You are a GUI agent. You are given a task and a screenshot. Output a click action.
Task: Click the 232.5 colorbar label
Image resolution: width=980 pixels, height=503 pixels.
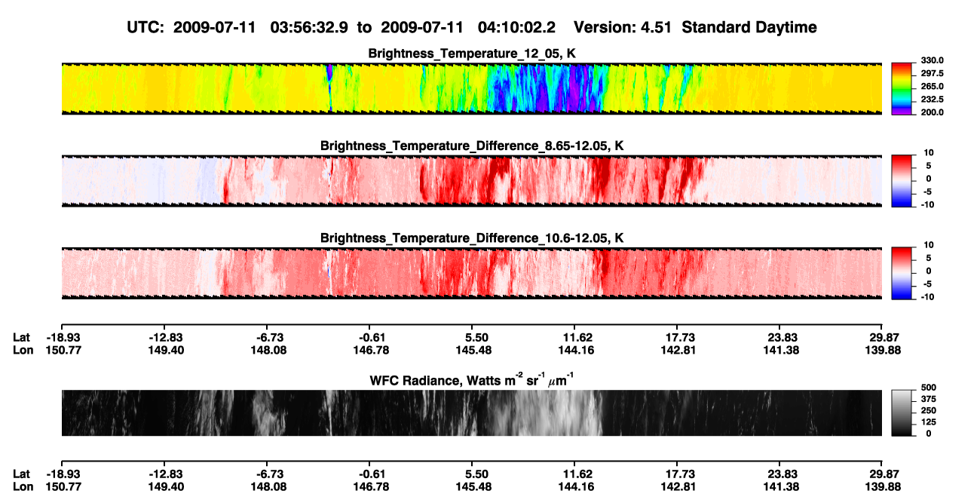[930, 99]
